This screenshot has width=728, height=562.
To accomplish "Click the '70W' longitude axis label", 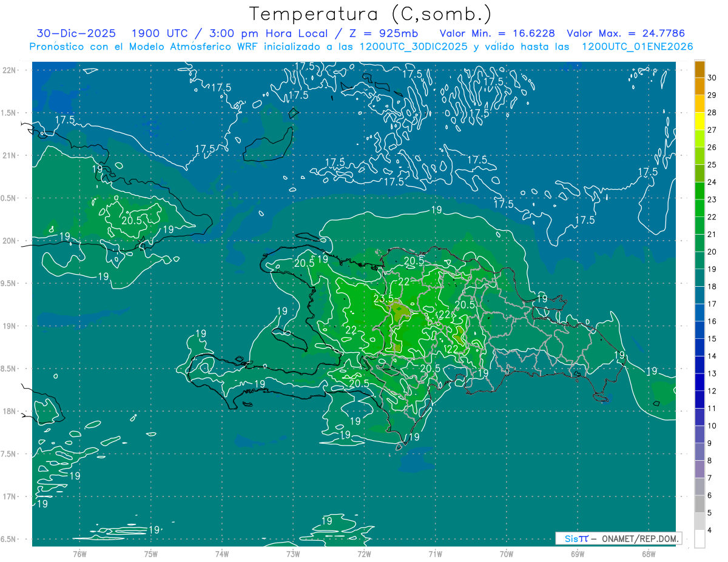I will tap(506, 554).
